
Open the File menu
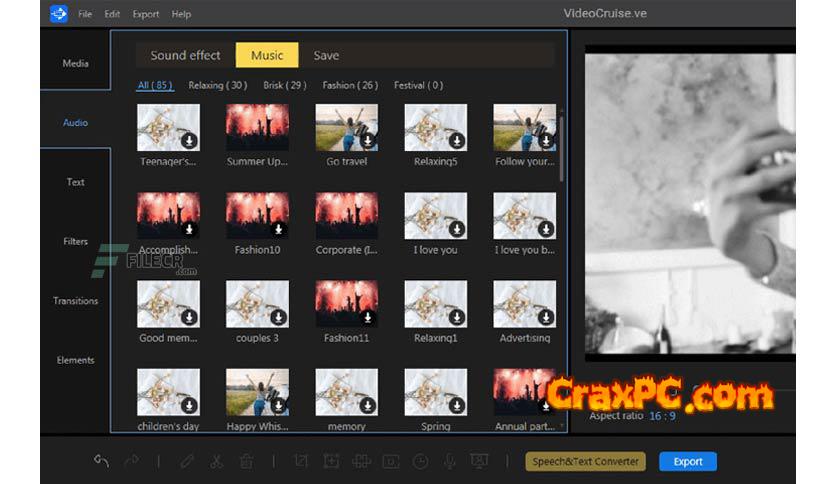point(85,15)
